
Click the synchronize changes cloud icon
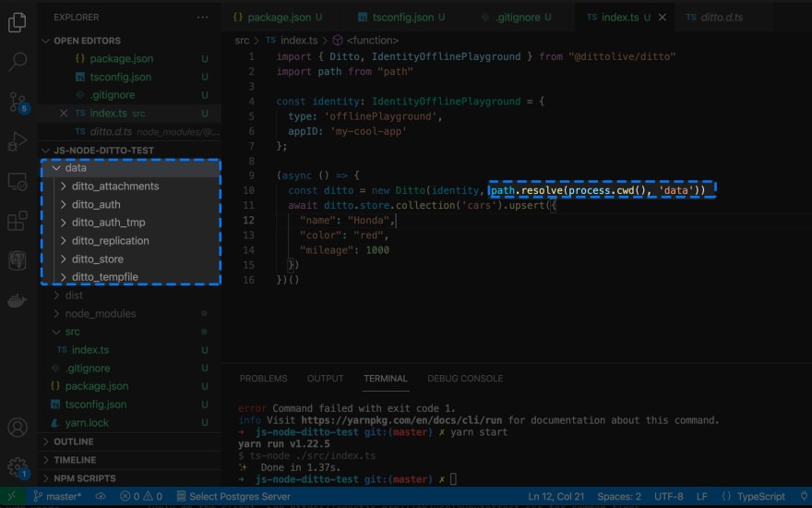click(x=101, y=496)
